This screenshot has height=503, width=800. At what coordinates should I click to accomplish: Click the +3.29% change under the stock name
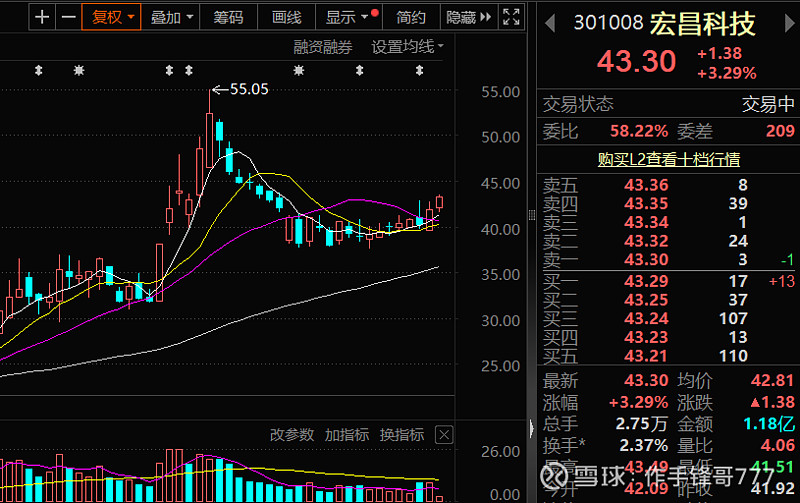727,73
